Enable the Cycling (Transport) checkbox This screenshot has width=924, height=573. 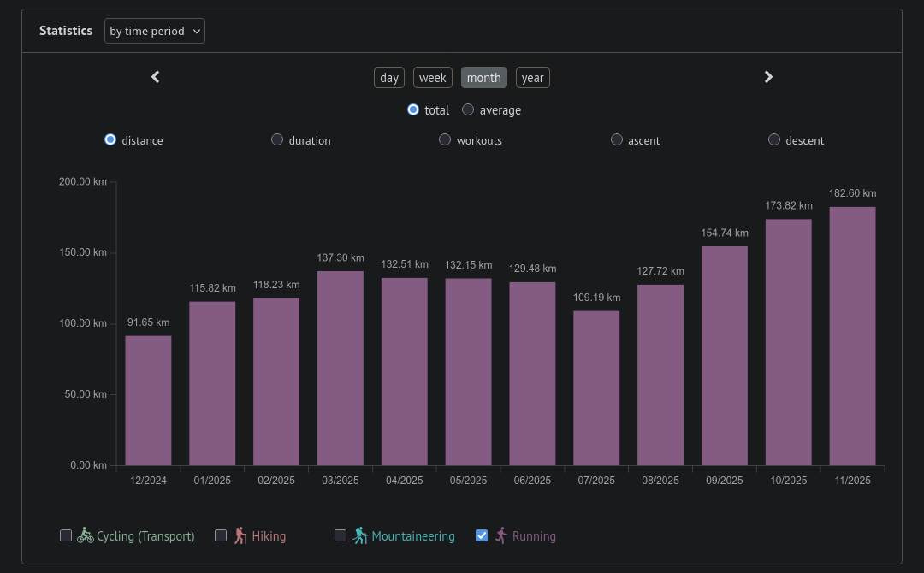click(66, 535)
